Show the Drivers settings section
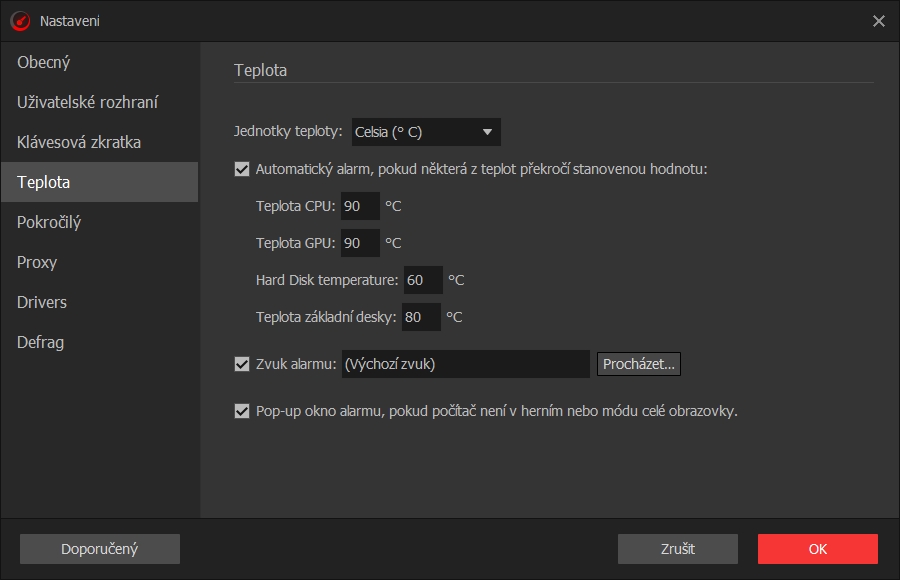Viewport: 900px width, 580px height. coord(42,302)
